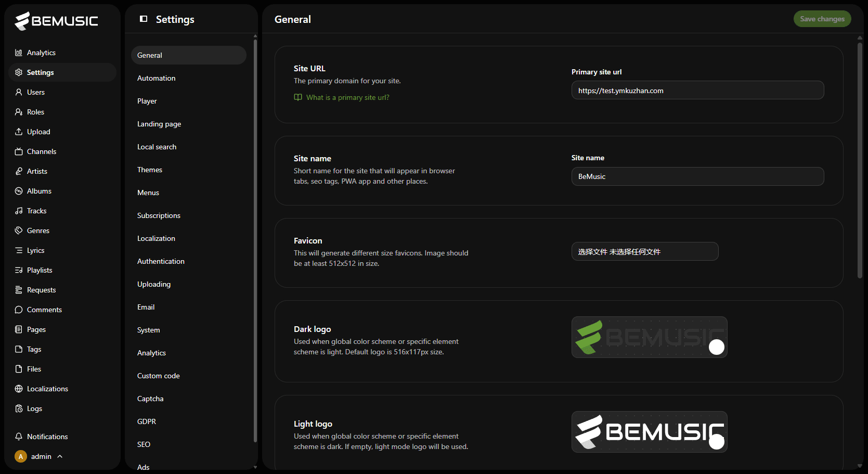
Task: Open Analytics via its chart icon
Action: pyautogui.click(x=19, y=53)
